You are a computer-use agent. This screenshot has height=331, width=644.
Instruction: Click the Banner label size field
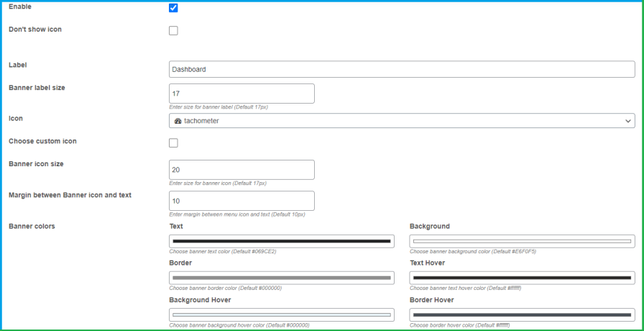pyautogui.click(x=241, y=94)
